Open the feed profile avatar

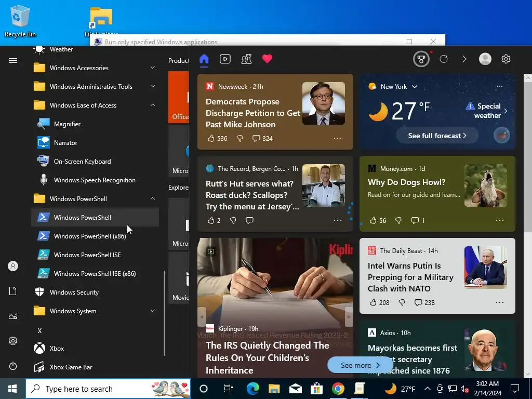pos(485,59)
